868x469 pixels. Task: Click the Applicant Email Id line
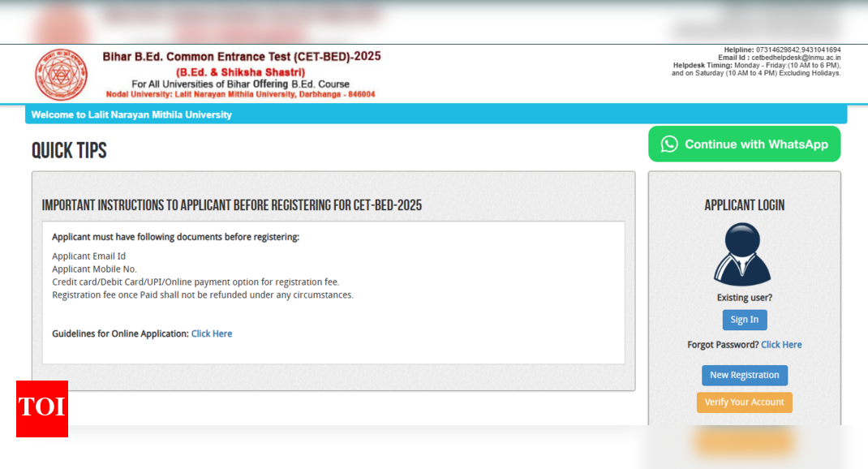[88, 256]
